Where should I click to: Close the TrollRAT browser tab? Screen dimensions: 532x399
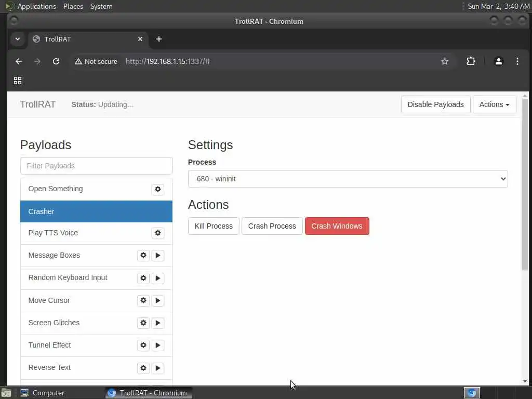140,39
